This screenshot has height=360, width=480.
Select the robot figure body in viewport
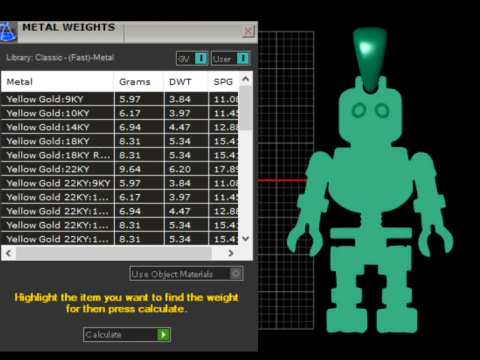[370, 187]
